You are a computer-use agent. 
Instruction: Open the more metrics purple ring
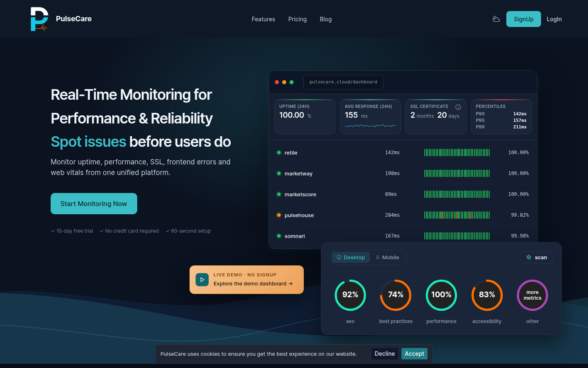pos(532,295)
